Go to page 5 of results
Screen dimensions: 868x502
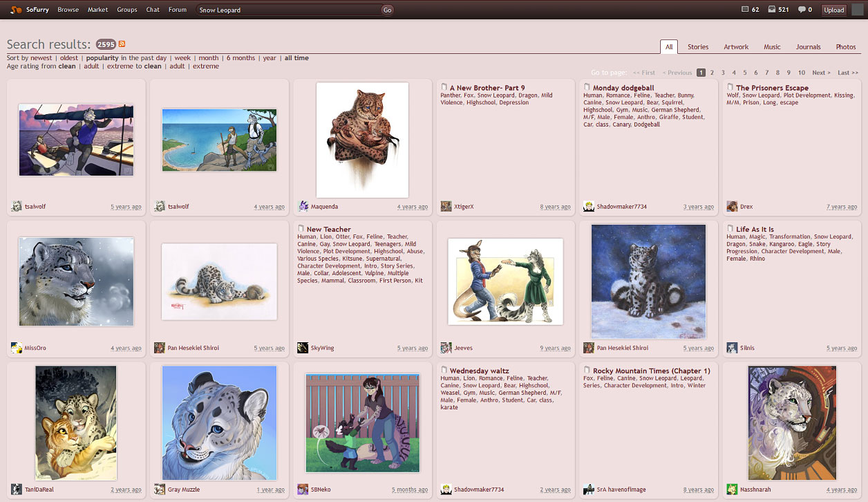pyautogui.click(x=744, y=72)
